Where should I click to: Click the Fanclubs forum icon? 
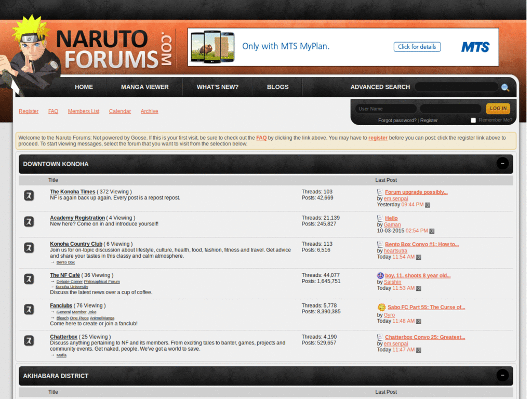[29, 309]
